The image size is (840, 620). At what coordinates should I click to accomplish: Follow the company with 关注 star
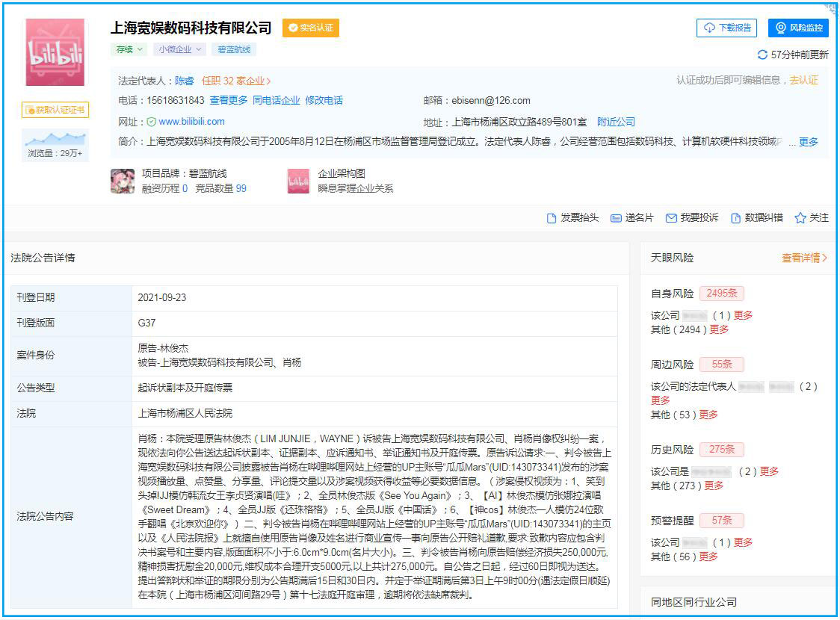(800, 218)
